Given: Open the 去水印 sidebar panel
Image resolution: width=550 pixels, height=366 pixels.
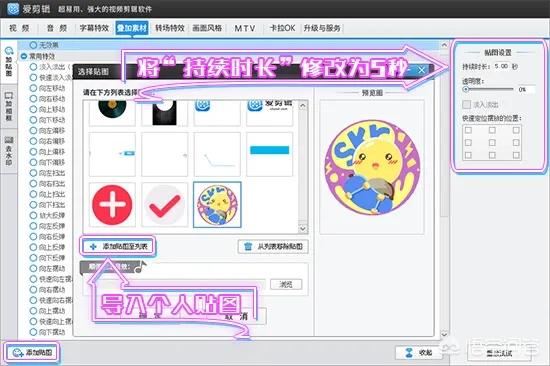Looking at the screenshot, I should click(8, 150).
